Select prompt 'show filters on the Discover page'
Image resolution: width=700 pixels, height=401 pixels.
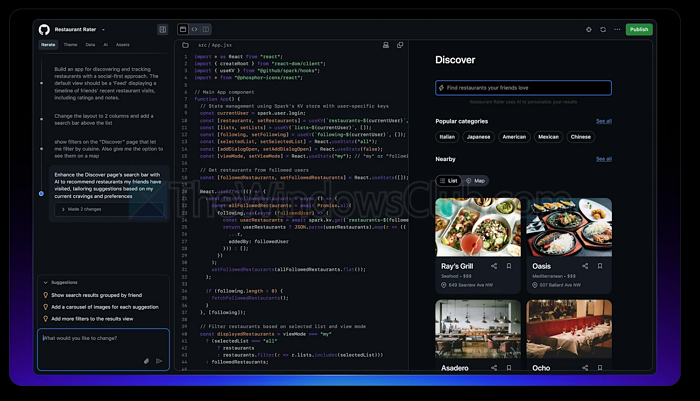(x=108, y=149)
